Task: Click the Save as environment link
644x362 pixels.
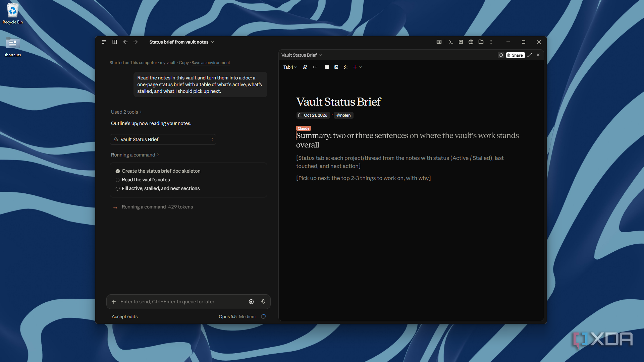Action: (x=211, y=63)
